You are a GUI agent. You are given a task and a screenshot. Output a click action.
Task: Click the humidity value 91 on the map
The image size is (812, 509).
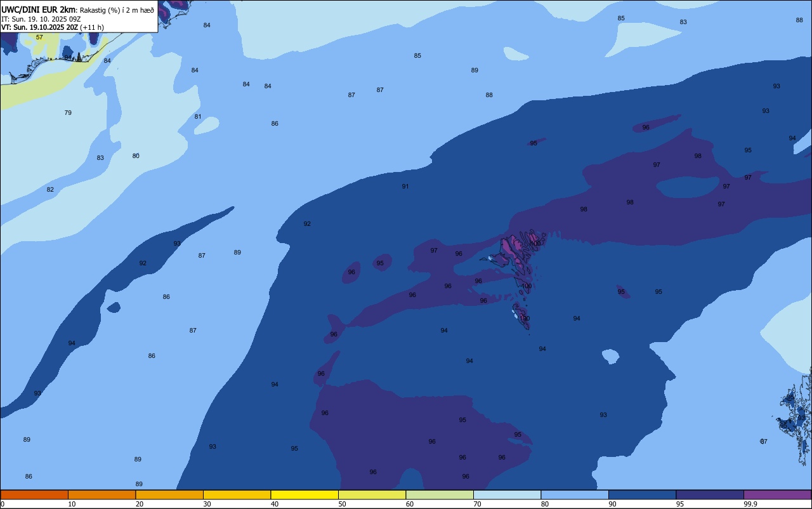click(x=405, y=187)
